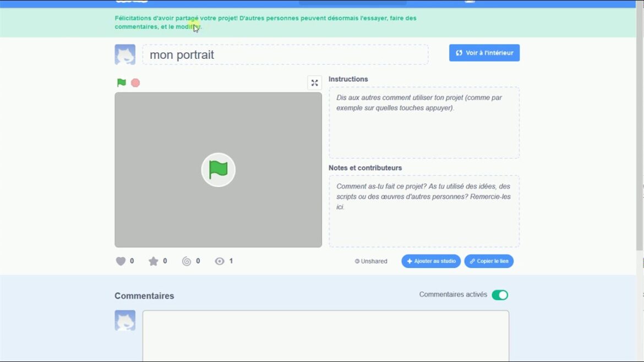
Task: Click the green flag button on the gray stage
Action: [218, 169]
